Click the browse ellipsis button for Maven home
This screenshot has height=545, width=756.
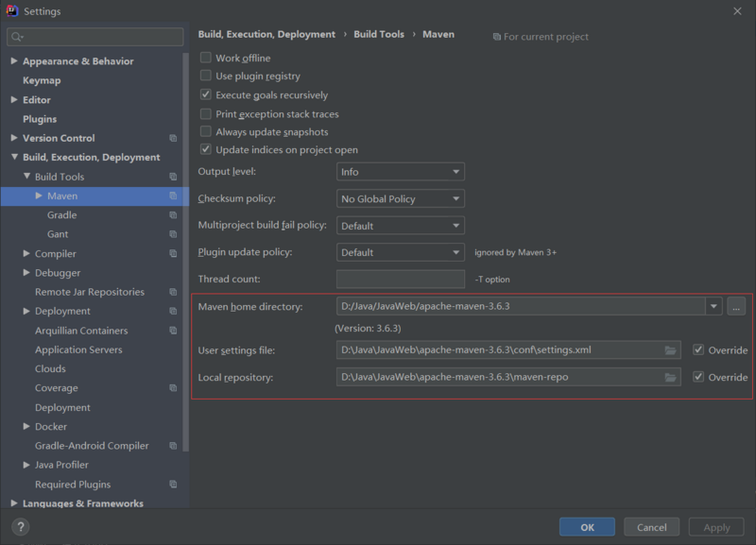coord(737,306)
